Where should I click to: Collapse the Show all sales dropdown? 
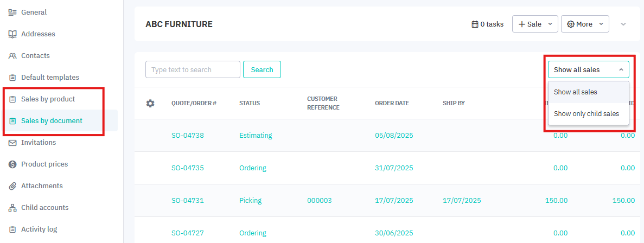click(588, 69)
